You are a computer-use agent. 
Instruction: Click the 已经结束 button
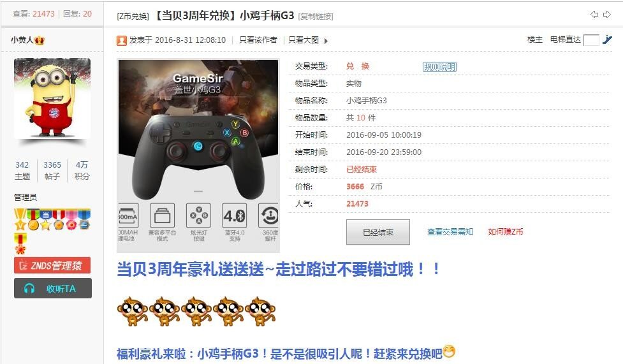378,232
